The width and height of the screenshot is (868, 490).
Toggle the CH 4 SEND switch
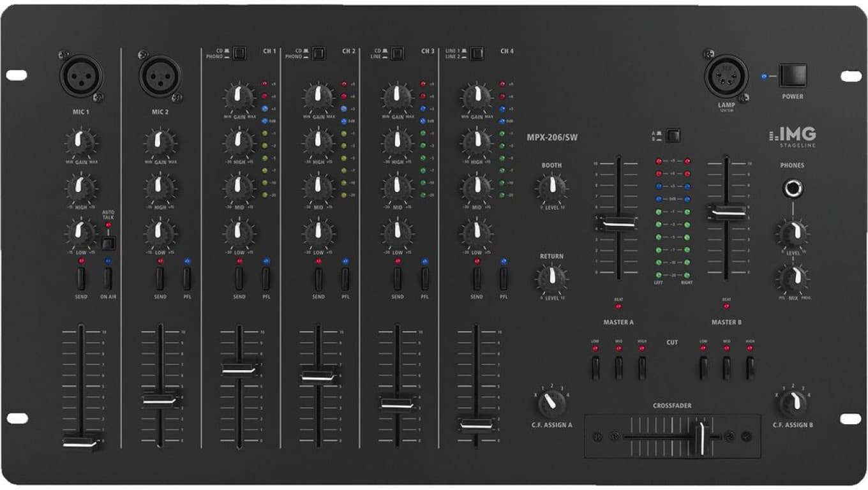[x=477, y=279]
